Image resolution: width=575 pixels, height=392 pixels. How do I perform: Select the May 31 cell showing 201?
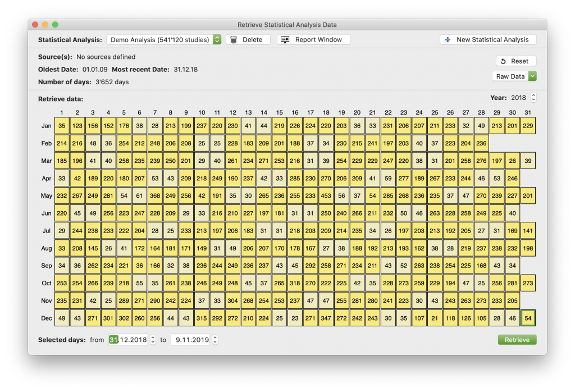point(528,196)
